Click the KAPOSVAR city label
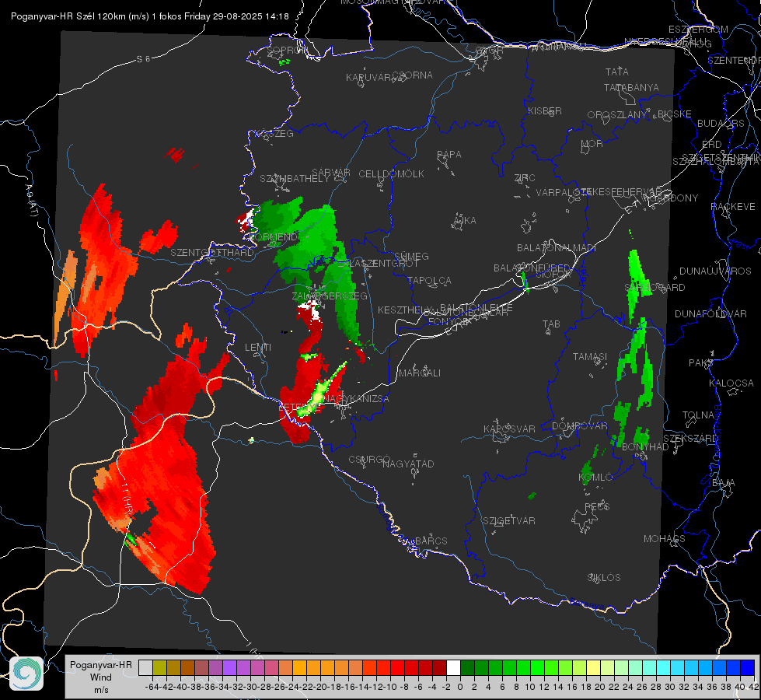761x700 pixels. [x=510, y=429]
